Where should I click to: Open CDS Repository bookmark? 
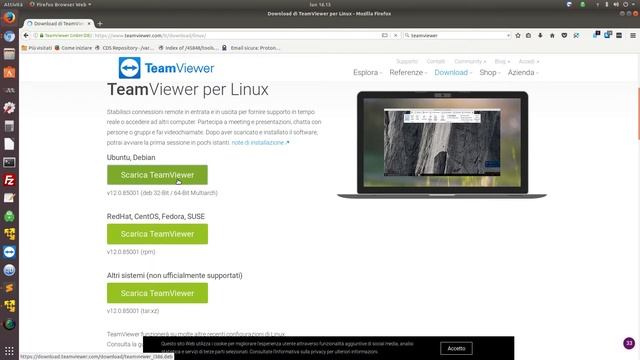124,48
